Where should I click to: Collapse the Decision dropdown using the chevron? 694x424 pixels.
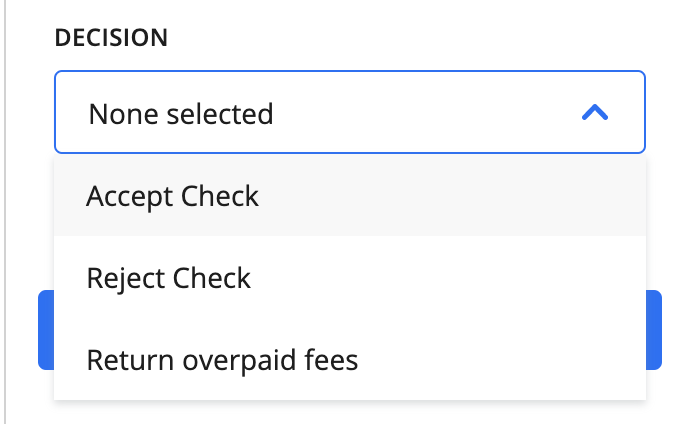(x=595, y=112)
